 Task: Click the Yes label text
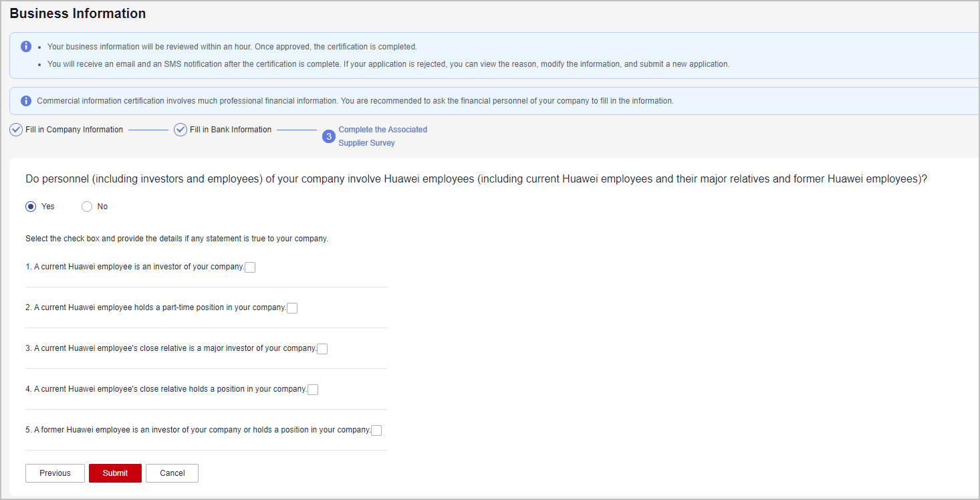tap(47, 207)
